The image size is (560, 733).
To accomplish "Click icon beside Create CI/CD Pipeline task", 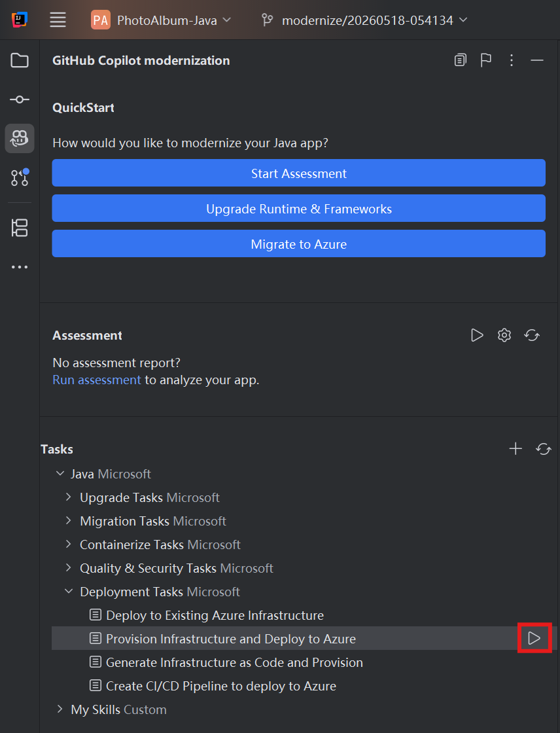I will coord(96,685).
